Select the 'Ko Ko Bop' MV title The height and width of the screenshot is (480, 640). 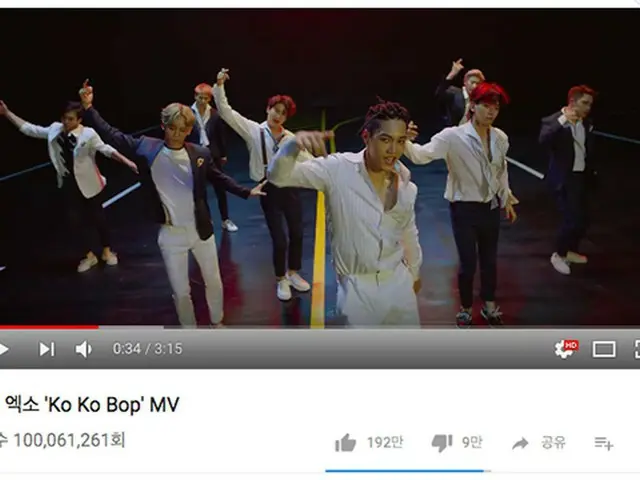click(92, 405)
